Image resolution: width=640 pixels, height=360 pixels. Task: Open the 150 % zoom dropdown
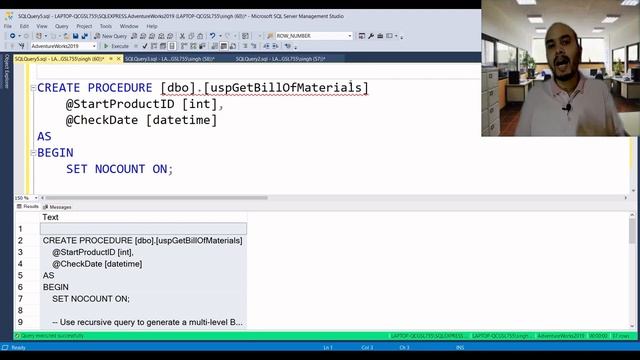tap(36, 198)
